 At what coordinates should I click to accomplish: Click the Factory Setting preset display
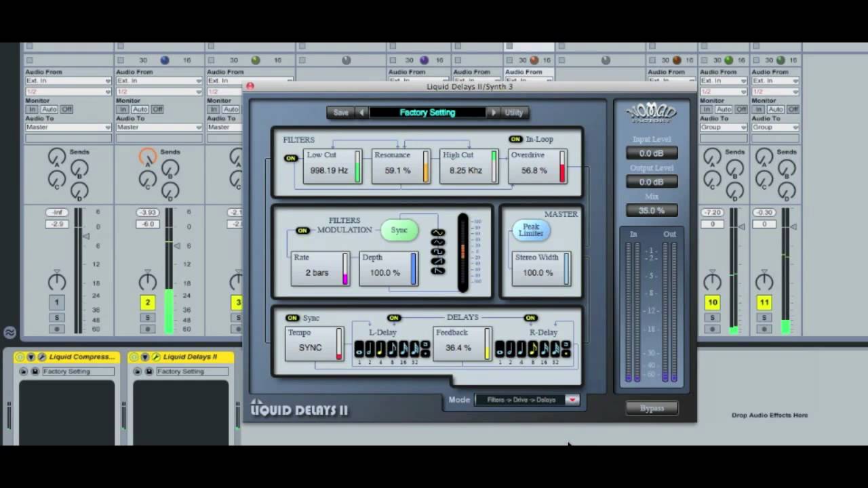click(427, 113)
